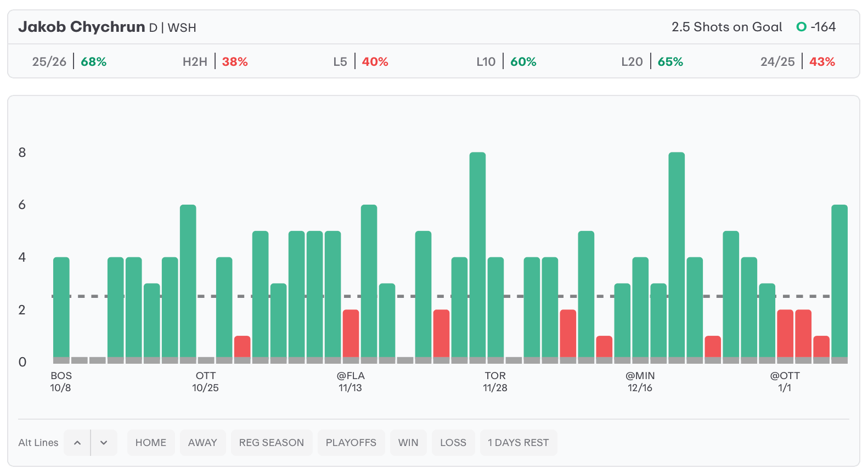Select the rightmost green bar at 6
The image size is (868, 474).
pyautogui.click(x=839, y=281)
